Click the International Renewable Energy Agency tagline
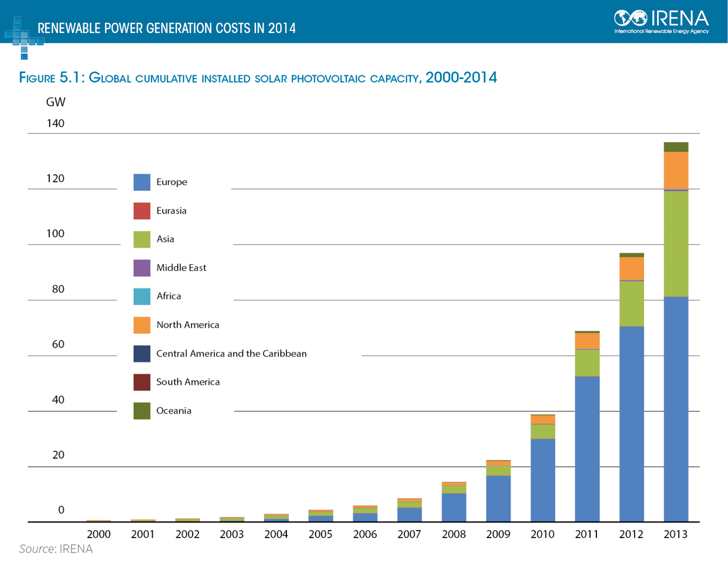The width and height of the screenshot is (728, 562). 661,31
